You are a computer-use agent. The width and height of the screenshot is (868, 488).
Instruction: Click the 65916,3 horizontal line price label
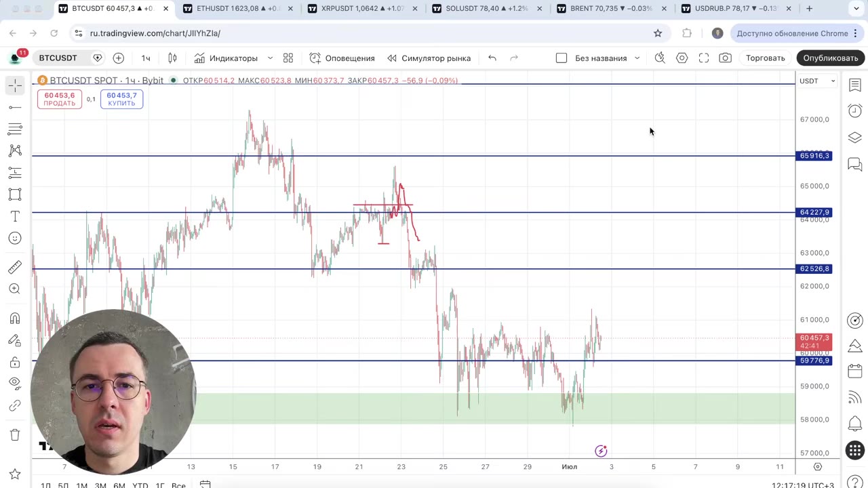click(814, 156)
